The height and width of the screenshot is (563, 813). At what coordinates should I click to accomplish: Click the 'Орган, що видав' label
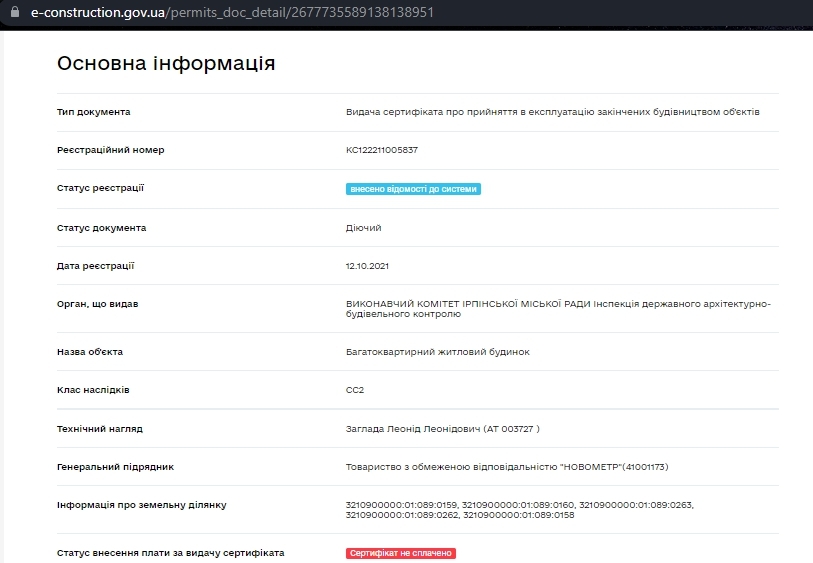(x=97, y=304)
